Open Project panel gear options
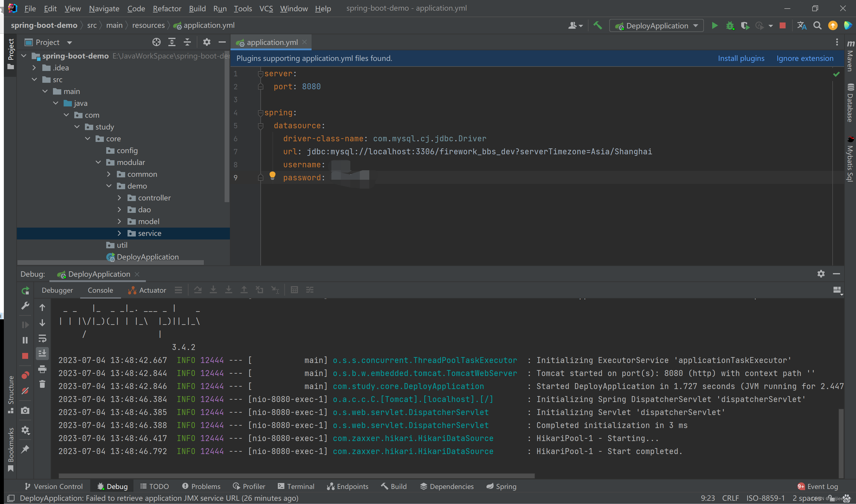 point(207,42)
